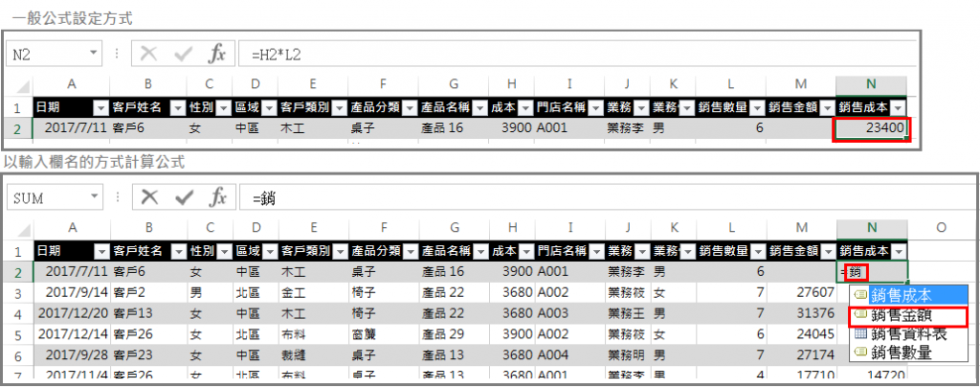Confirm the =銷 formula with the checkmark
The image size is (980, 388).
183,197
